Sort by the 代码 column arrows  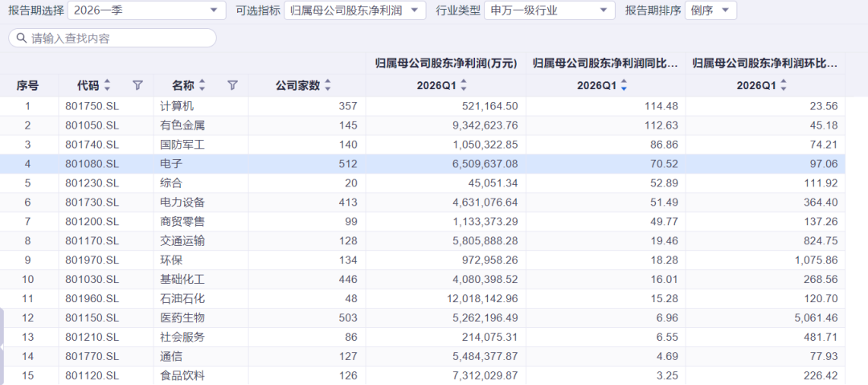(x=108, y=85)
